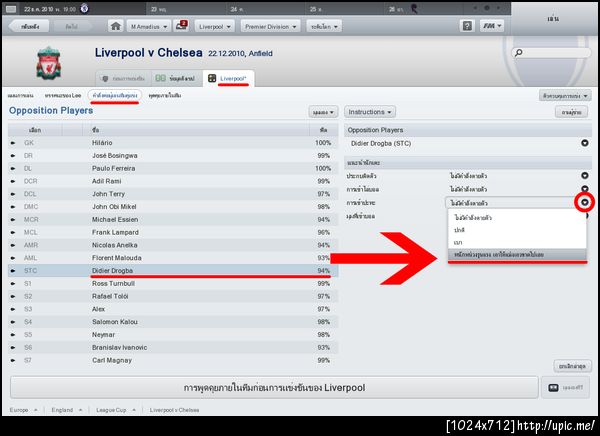Click the home icon in the toolbar
This screenshot has width=600, height=436.
[x=116, y=26]
